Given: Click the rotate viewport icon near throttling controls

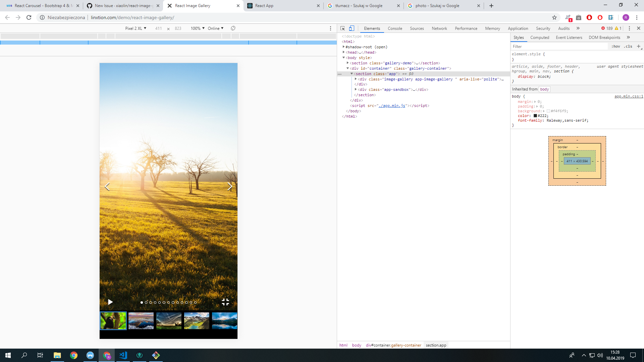Looking at the screenshot, I should click(233, 28).
